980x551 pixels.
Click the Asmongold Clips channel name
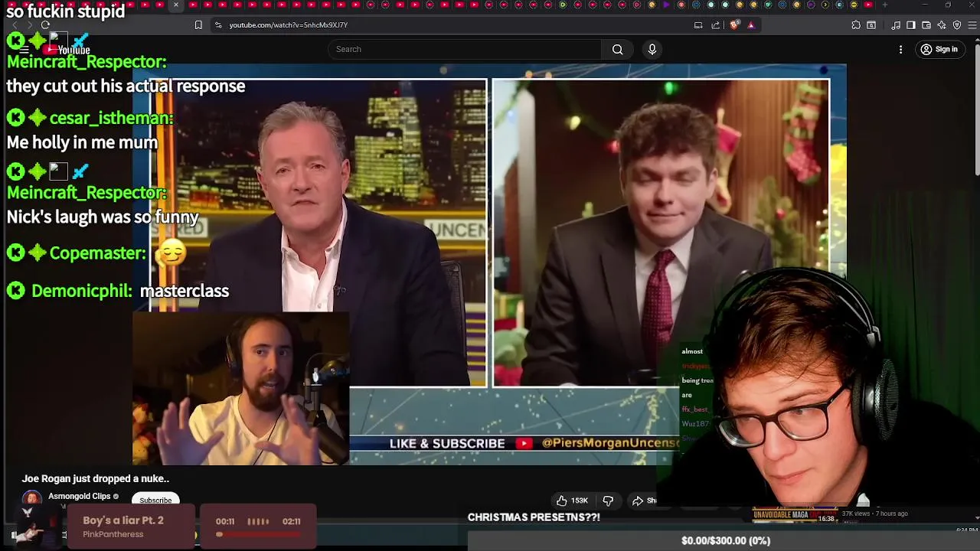click(x=80, y=496)
